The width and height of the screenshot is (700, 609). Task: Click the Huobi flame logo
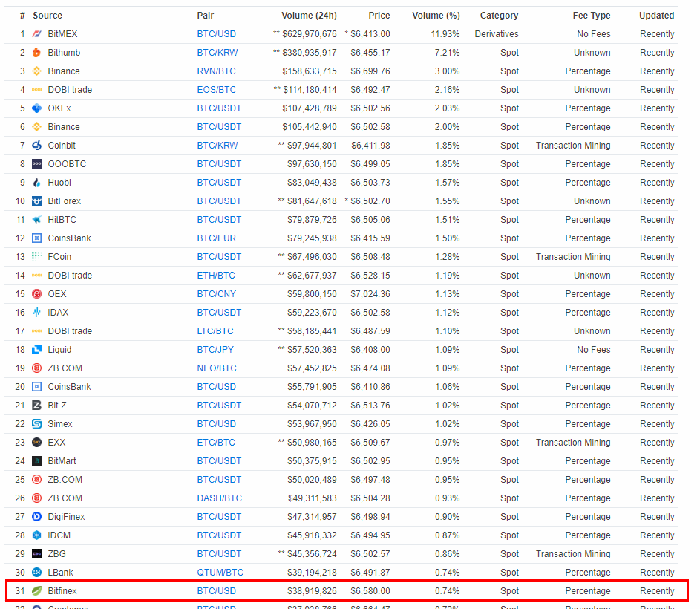click(37, 183)
